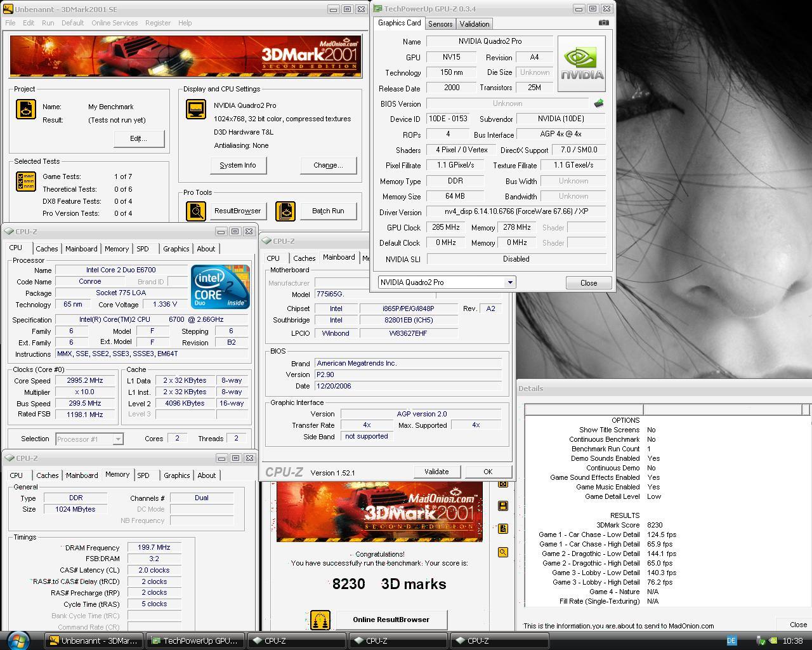Click the Online ResultBrowser trophy icon
Image resolution: width=812 pixels, height=650 pixels.
pyautogui.click(x=320, y=620)
